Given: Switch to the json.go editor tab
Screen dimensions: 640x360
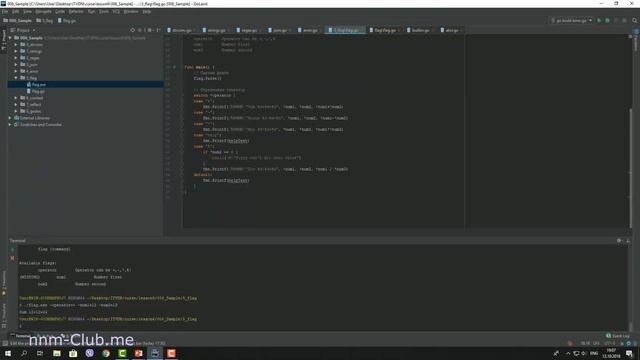Looking at the screenshot, I should 278,30.
